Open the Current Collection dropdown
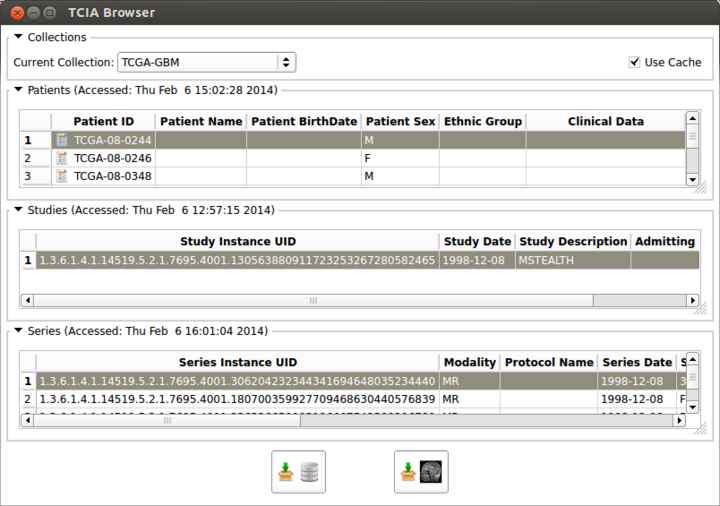Screen dimensions: 720x506 click(206, 62)
